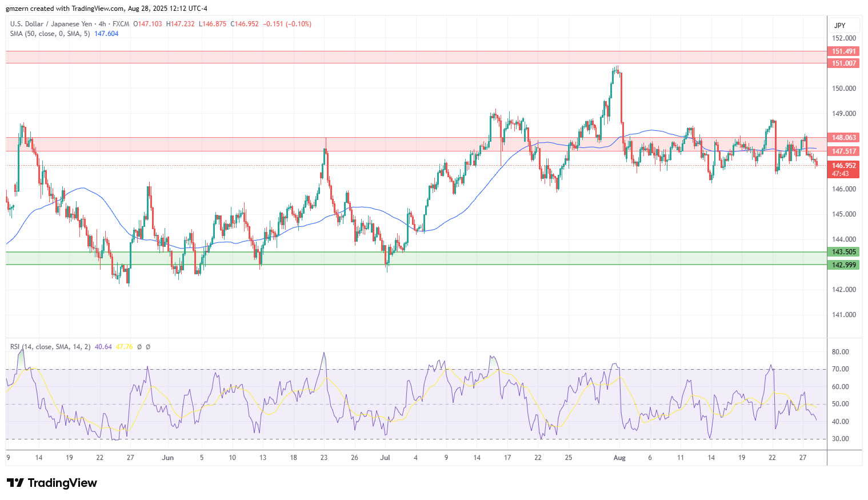868x500 pixels.
Task: Click the SMA value 147.604
Action: coord(106,34)
